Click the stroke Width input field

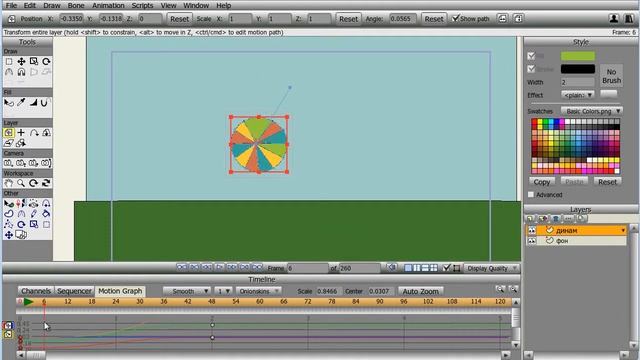tap(578, 82)
